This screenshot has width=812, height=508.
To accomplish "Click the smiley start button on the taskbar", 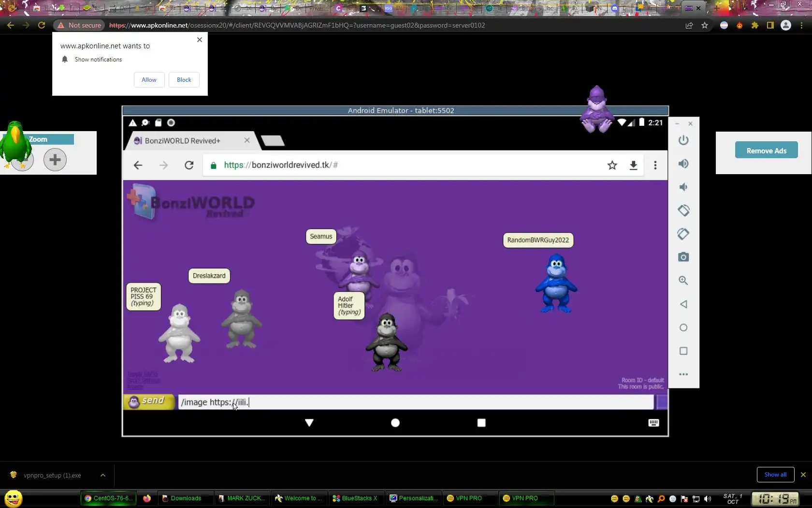I will coord(14,498).
